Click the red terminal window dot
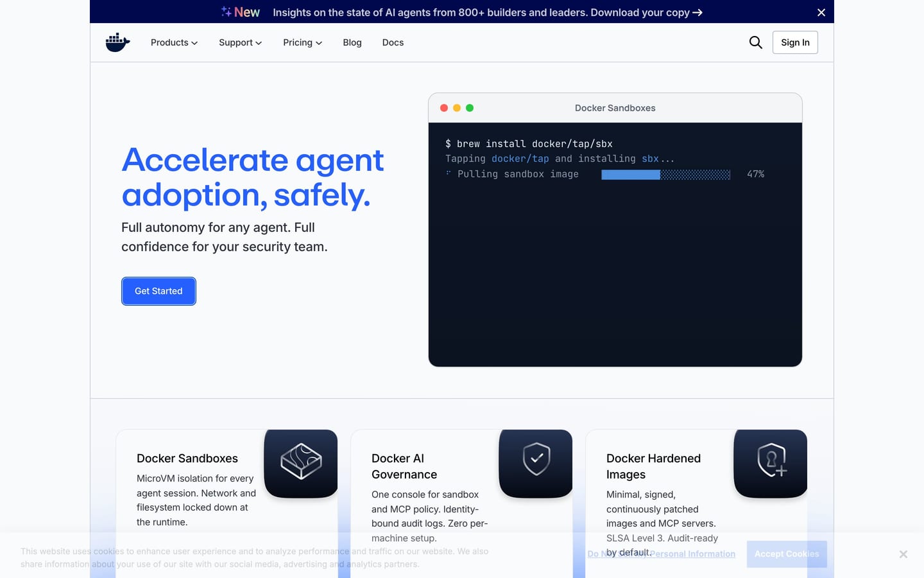Viewport: 924px width, 578px height. click(444, 108)
